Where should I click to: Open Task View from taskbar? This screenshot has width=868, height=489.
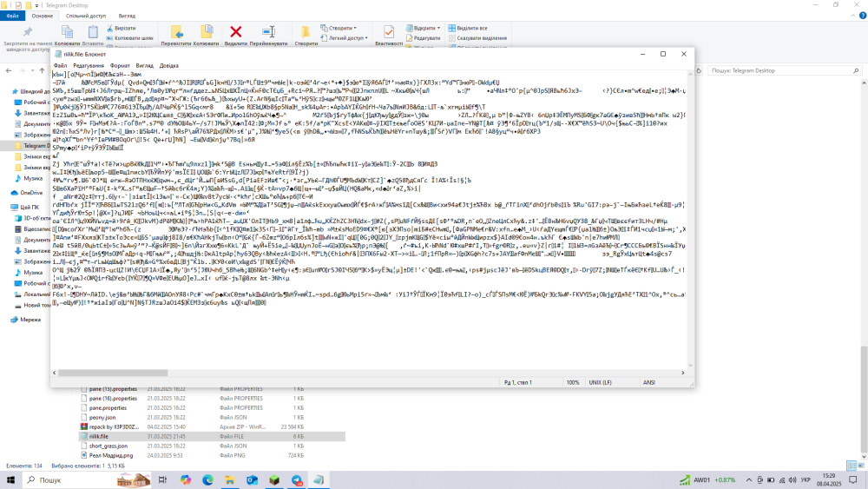162,479
